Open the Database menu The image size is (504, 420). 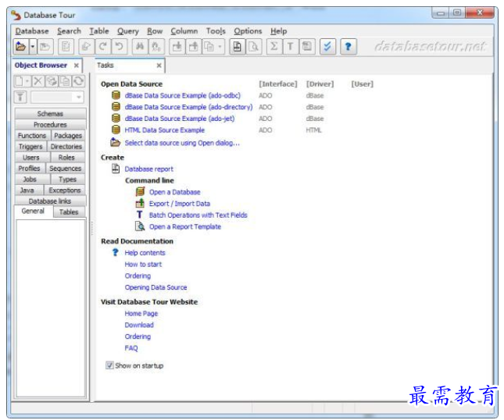(x=32, y=31)
